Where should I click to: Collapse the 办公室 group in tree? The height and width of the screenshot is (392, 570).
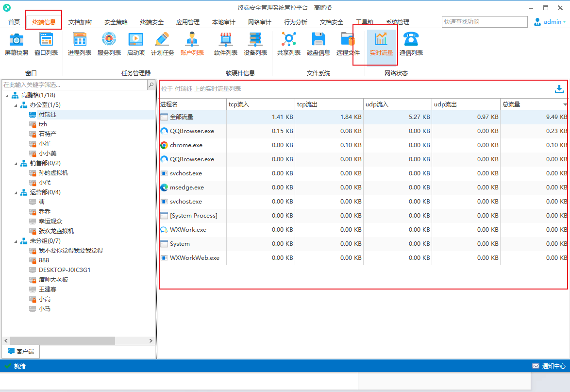point(16,105)
